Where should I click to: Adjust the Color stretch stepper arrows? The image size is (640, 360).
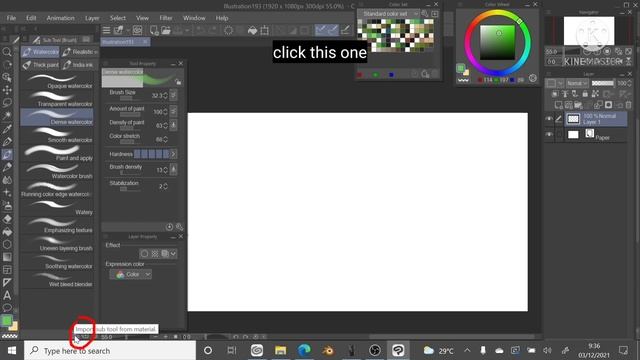click(x=166, y=139)
